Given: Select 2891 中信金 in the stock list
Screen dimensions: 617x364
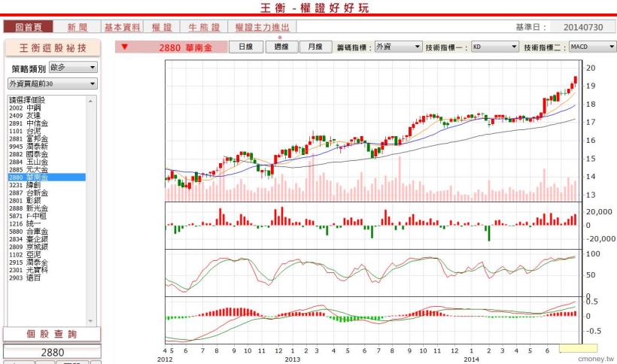Looking at the screenshot, I should click(47, 123).
